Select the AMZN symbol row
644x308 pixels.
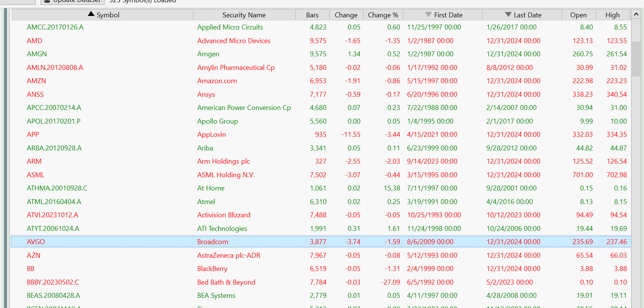tap(36, 81)
